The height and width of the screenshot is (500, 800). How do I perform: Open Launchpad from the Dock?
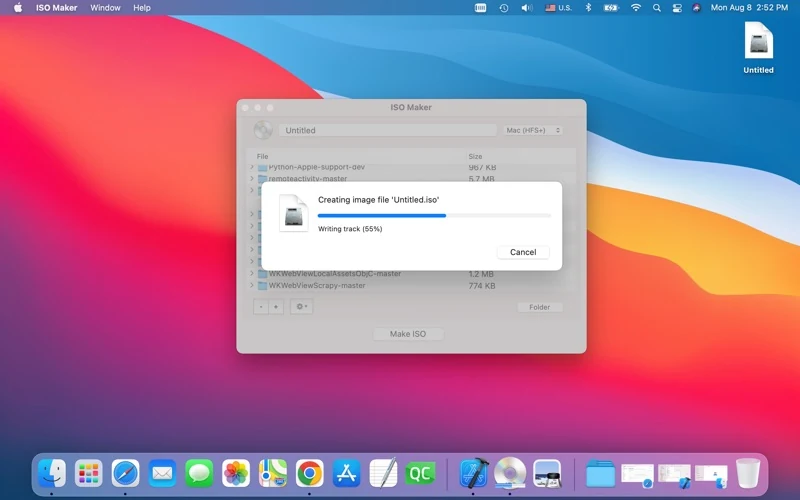[x=88, y=473]
